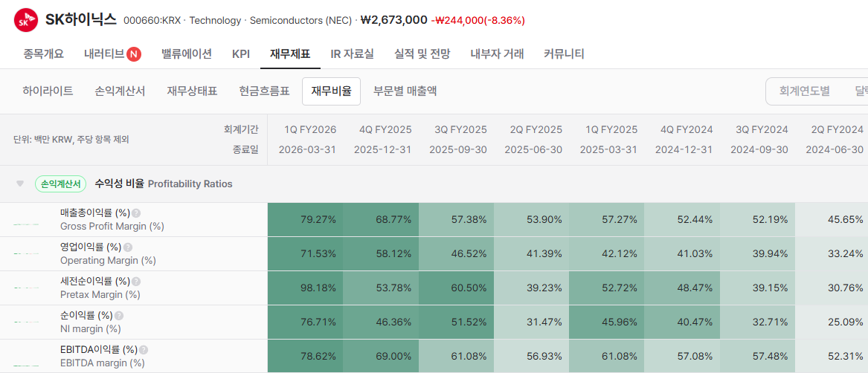The image size is (868, 373).
Task: Select the 재무비율 sub-tab
Action: [332, 91]
